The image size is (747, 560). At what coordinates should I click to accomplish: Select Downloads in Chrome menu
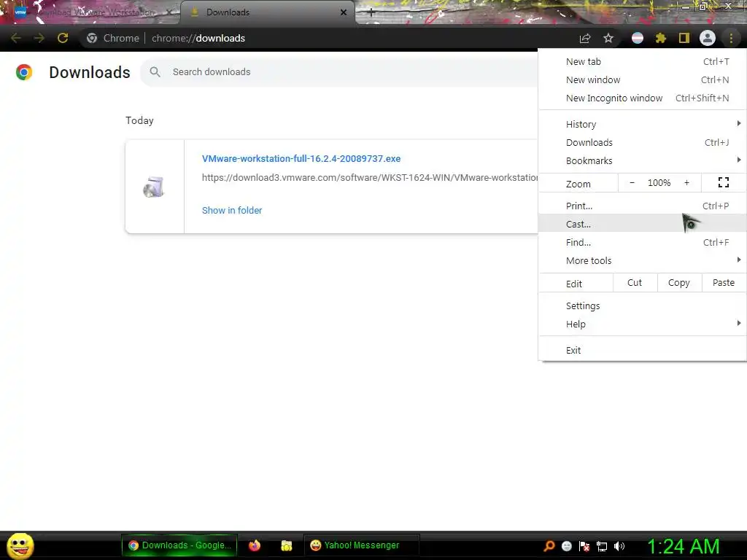click(x=642, y=142)
